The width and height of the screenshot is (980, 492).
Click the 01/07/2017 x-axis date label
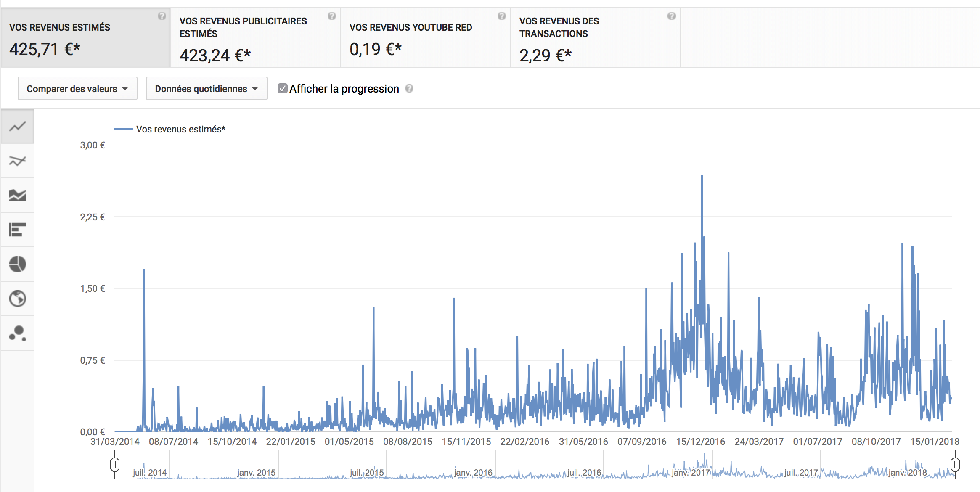(818, 442)
